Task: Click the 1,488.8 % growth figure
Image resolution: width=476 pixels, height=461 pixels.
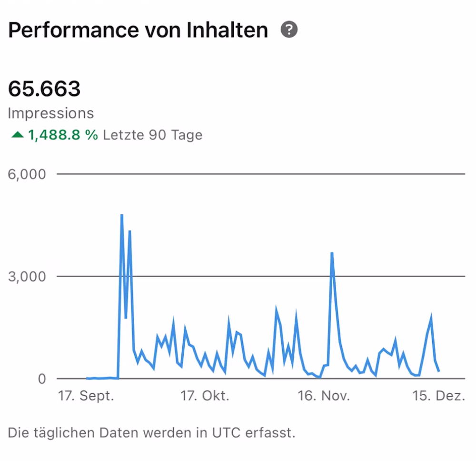Action: [63, 135]
